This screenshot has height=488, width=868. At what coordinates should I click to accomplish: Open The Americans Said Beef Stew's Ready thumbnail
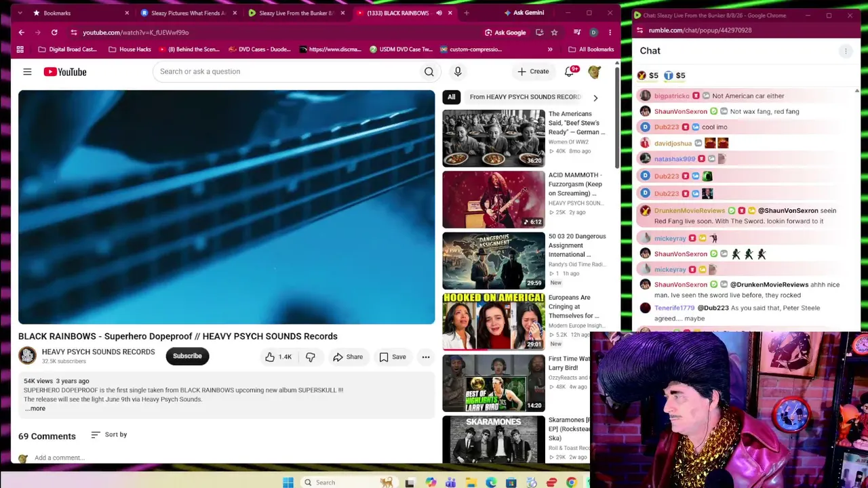pyautogui.click(x=494, y=138)
